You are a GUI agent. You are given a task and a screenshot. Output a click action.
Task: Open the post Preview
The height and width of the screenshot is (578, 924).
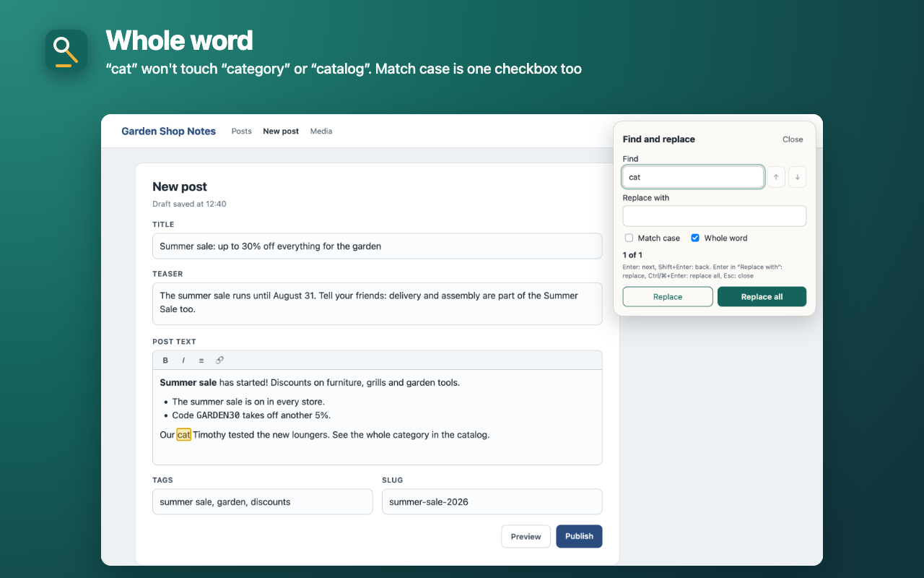click(x=526, y=536)
